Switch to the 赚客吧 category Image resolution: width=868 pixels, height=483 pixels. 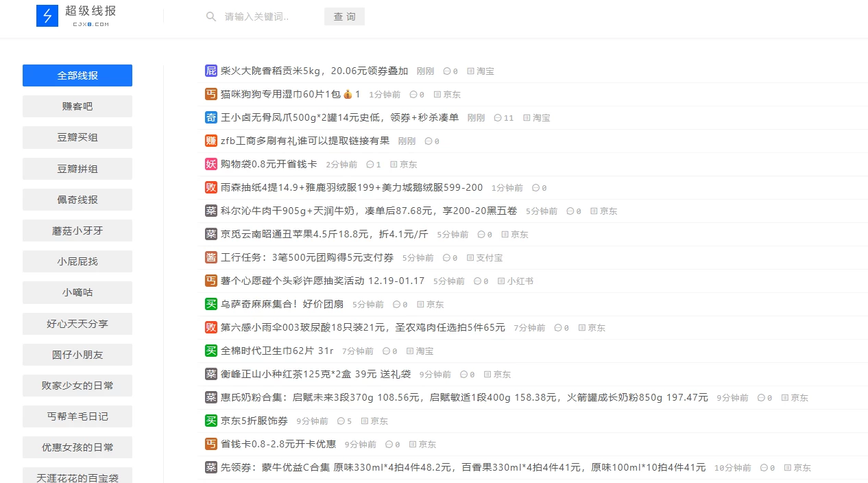click(77, 106)
